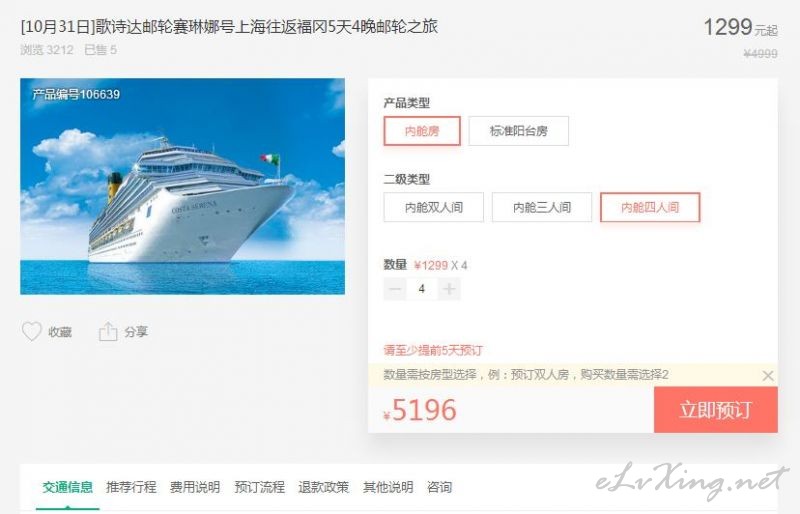Screen dimensions: 800x514
Task: Open the 咨询 tab
Action: pyautogui.click(x=439, y=487)
